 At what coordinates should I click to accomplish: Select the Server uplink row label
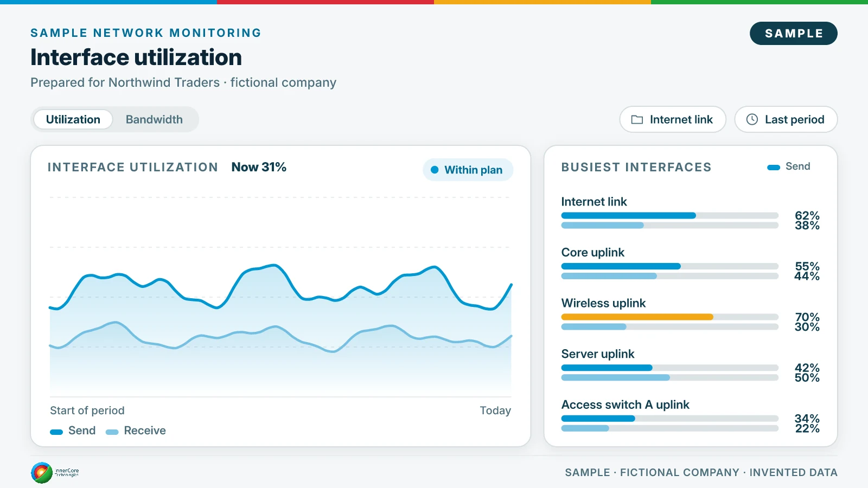(598, 354)
